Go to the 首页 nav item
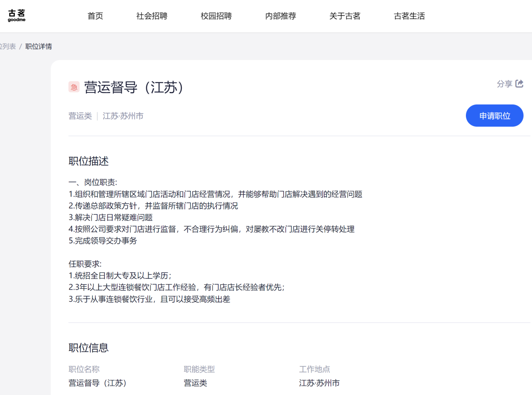Viewport: 532px width, 395px height. point(95,16)
